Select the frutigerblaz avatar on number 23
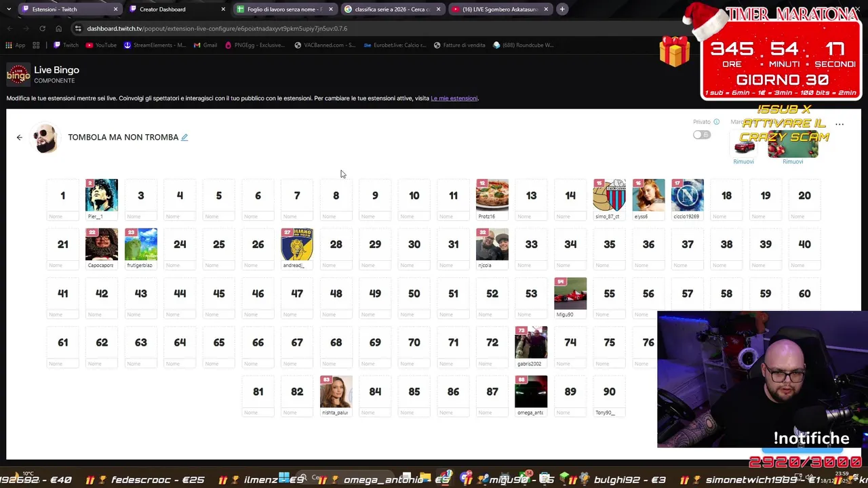The width and height of the screenshot is (868, 488). (x=141, y=244)
